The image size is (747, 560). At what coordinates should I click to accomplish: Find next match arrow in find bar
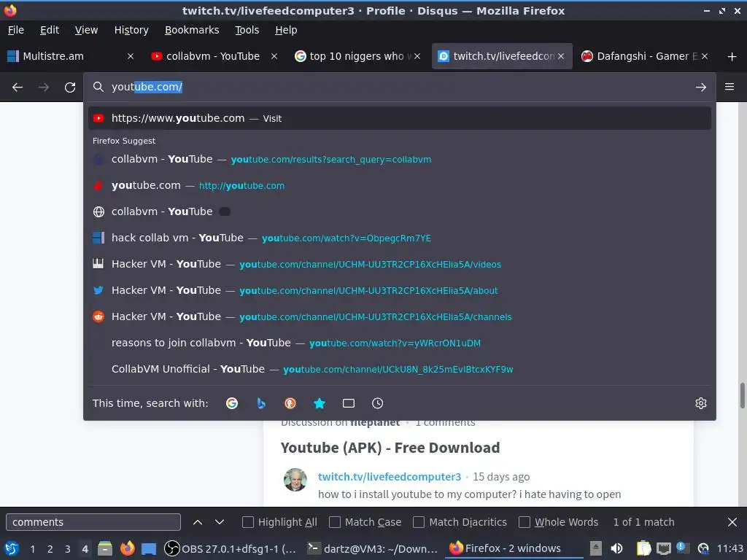point(219,522)
